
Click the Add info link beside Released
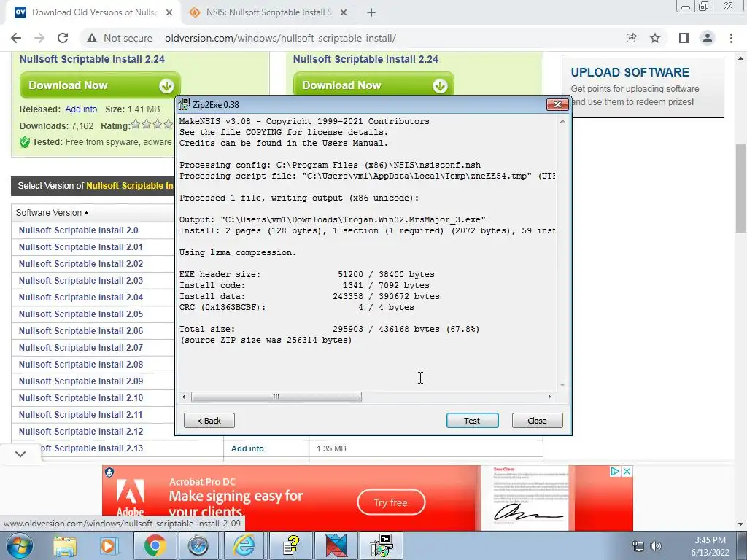coord(81,109)
